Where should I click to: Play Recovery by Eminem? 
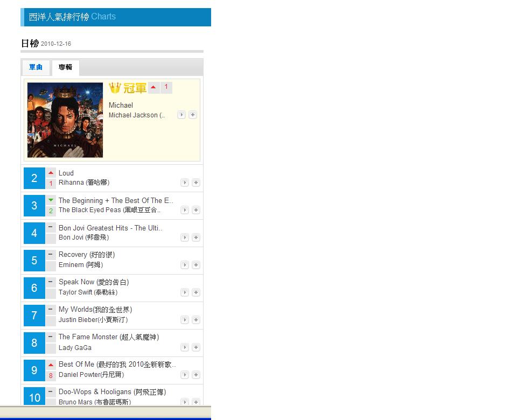point(185,265)
